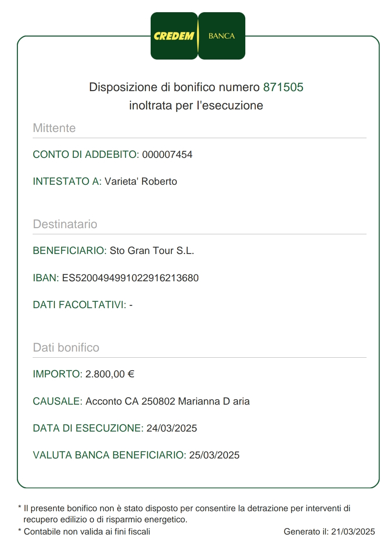Click the DATI FACOLTATIVI label

tap(79, 305)
